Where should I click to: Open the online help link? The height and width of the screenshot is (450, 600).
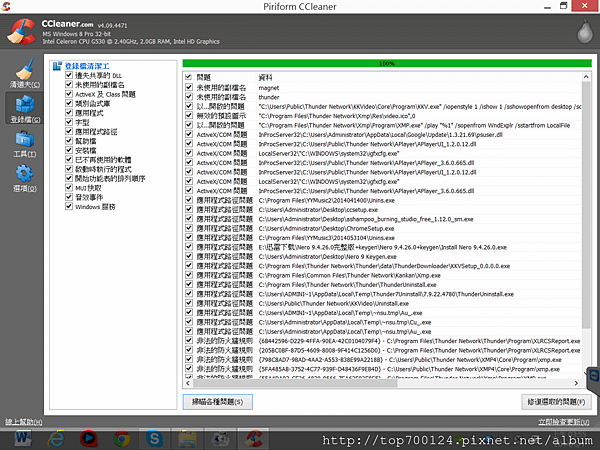coord(24,422)
